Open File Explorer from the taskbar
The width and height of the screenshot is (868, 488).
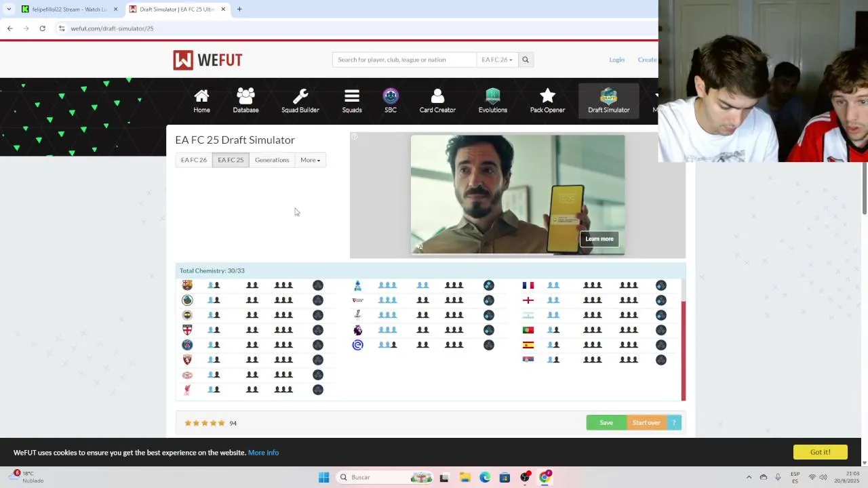point(465,477)
